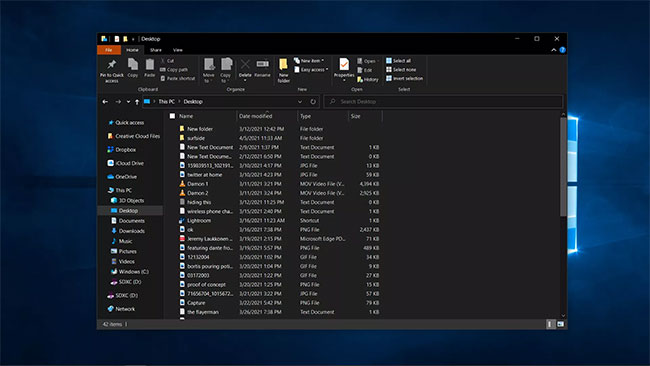Go back with the Back arrow

point(105,102)
